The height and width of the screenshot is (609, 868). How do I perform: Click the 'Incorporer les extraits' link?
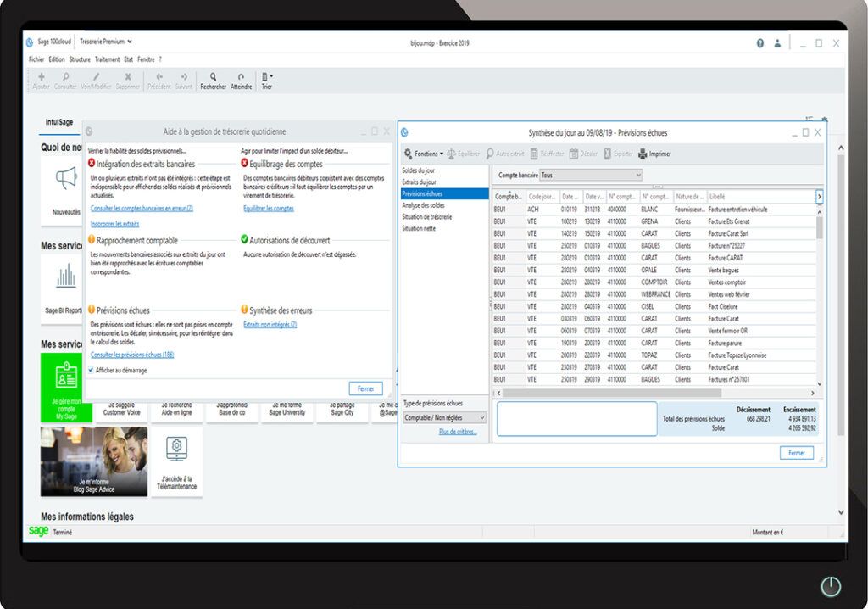pos(114,224)
